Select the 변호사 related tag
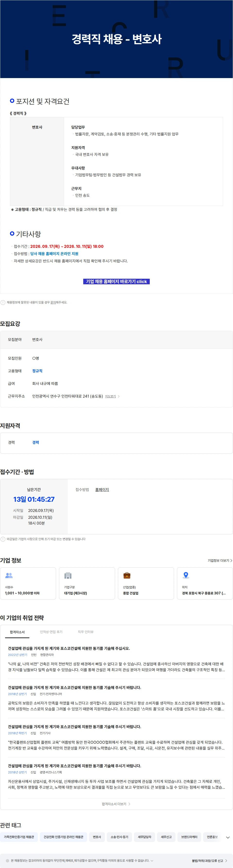 coord(97,837)
